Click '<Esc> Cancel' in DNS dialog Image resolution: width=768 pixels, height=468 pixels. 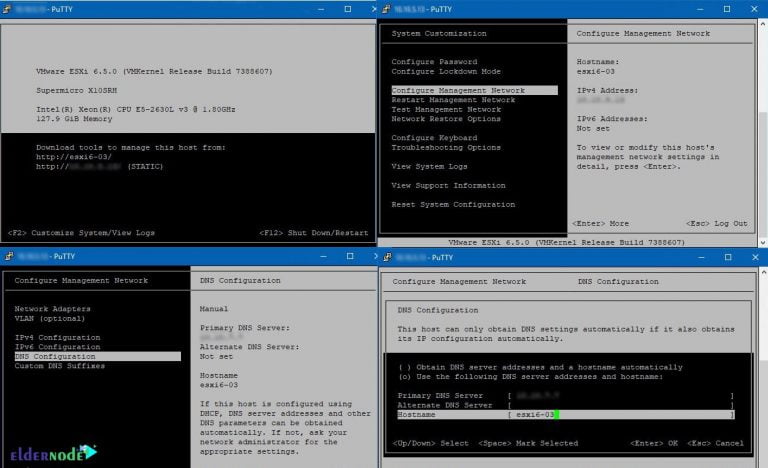pyautogui.click(x=715, y=443)
